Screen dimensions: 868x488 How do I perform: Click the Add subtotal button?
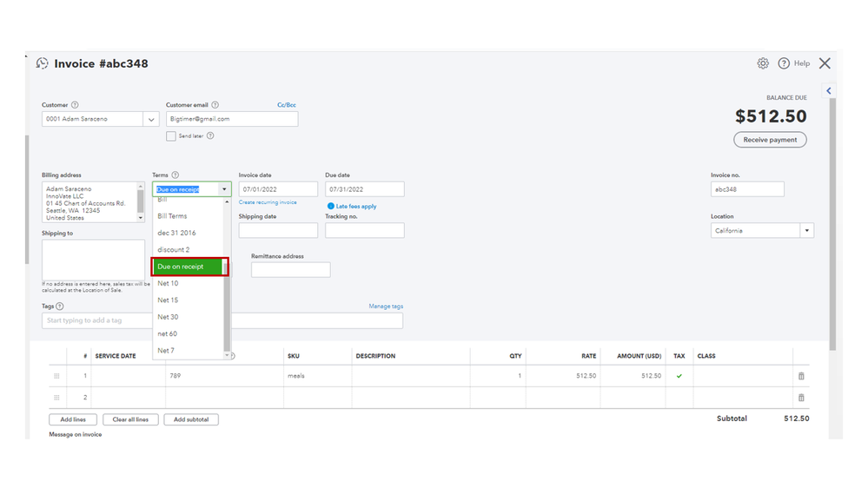click(191, 420)
